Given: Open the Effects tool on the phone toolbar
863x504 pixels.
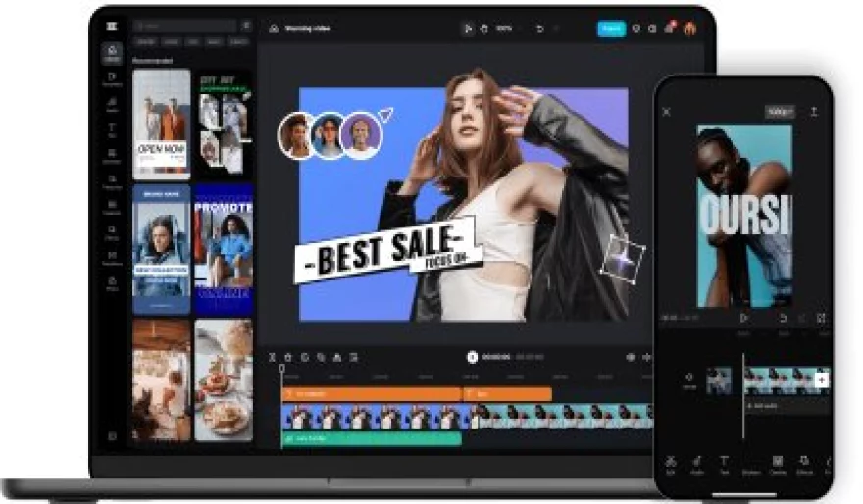Looking at the screenshot, I should (804, 465).
